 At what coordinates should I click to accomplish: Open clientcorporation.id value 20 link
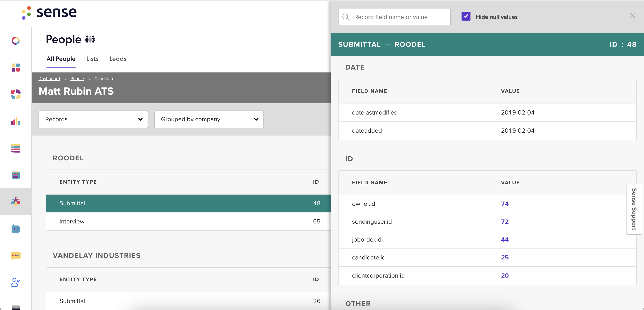505,276
